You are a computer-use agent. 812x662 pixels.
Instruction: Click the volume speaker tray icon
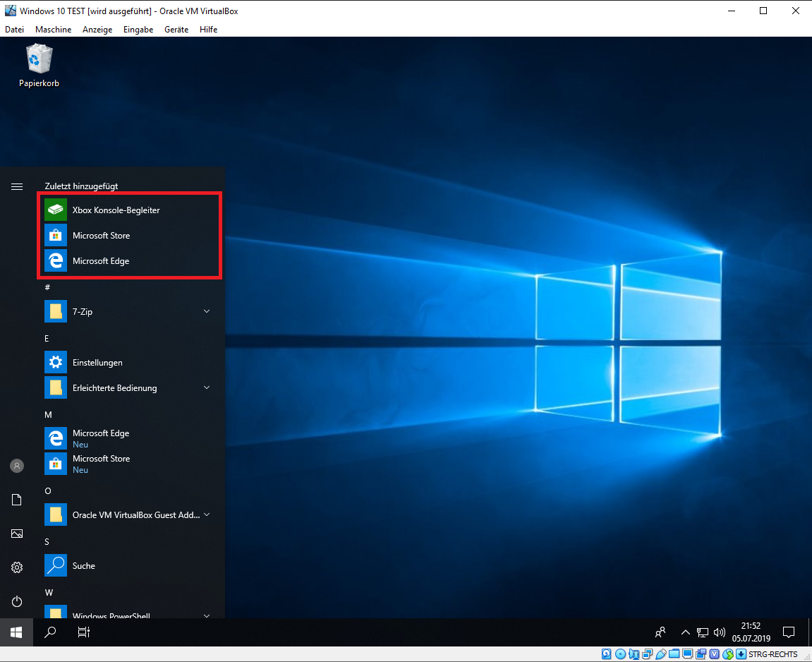tap(720, 632)
